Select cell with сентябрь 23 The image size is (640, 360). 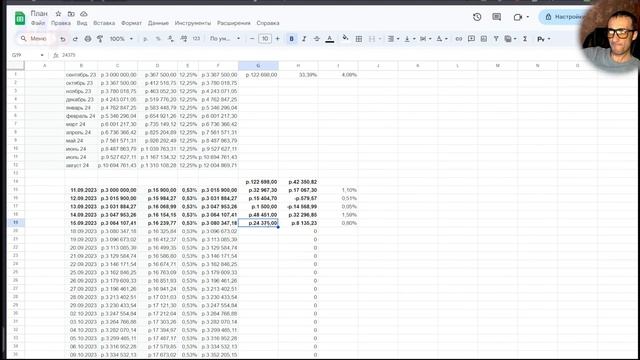(x=81, y=75)
